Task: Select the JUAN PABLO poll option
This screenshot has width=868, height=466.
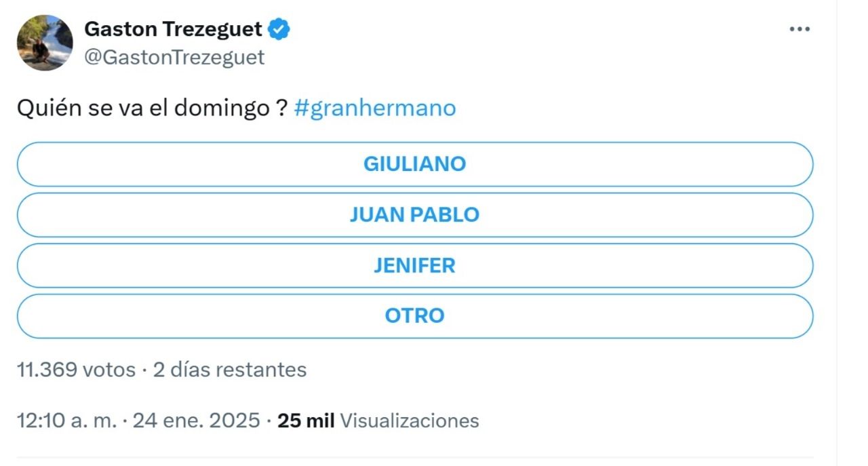Action: (414, 215)
